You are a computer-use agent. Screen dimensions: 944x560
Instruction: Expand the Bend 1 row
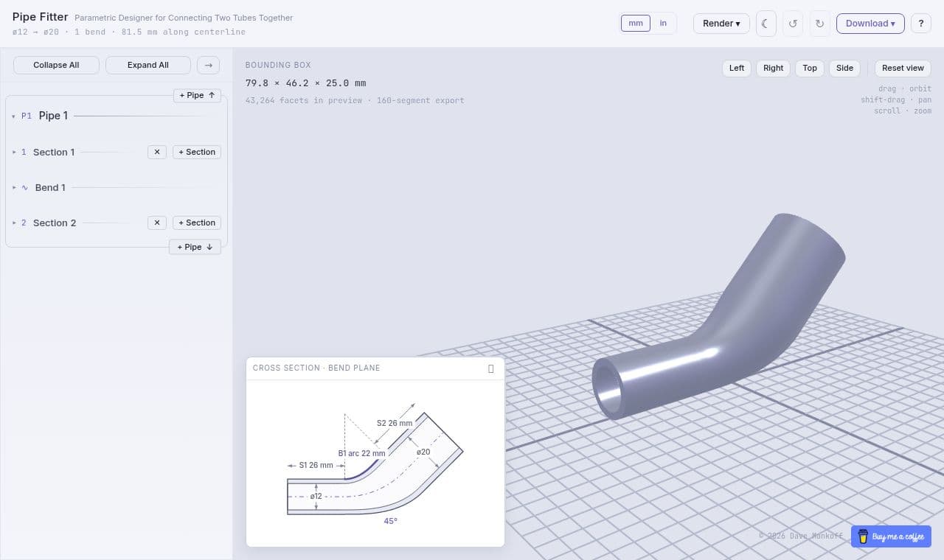point(14,187)
